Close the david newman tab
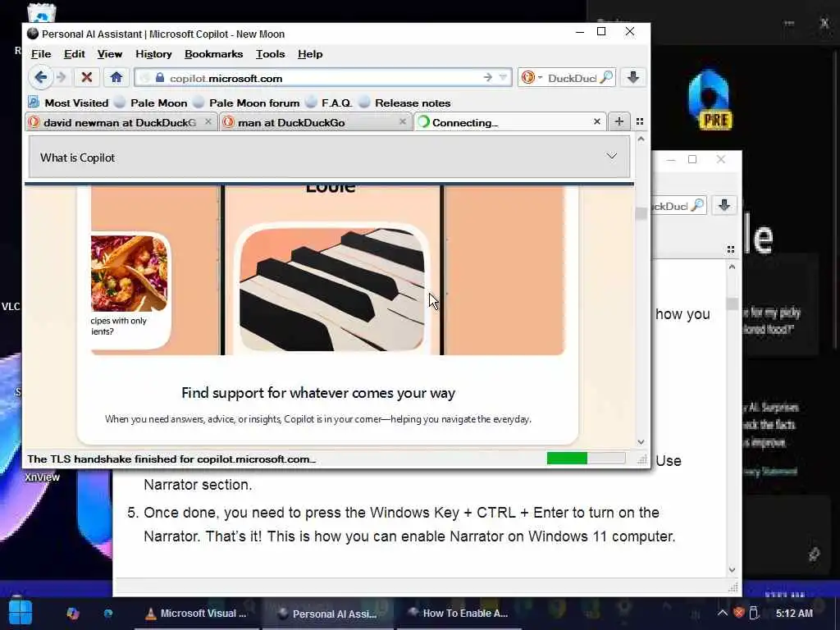This screenshot has height=630, width=840. pyautogui.click(x=208, y=122)
